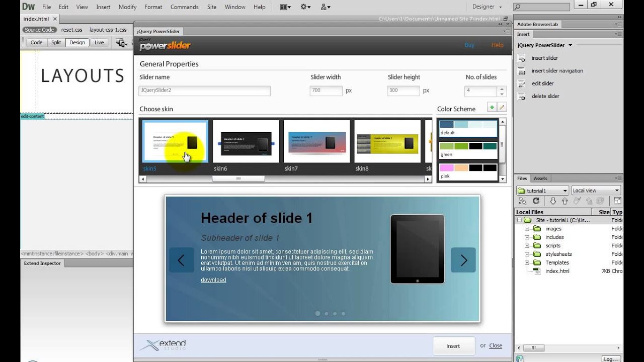Open the Extend Dreamweaver gear menu

[x=305, y=7]
